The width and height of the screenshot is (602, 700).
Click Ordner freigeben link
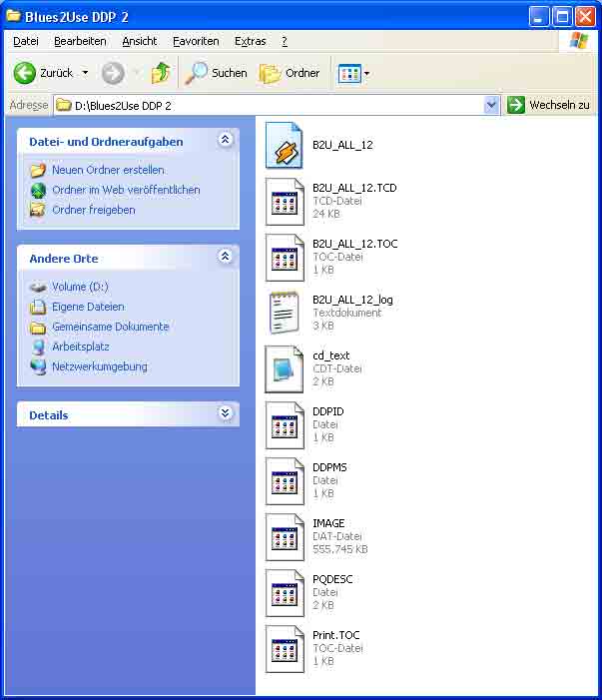click(93, 210)
